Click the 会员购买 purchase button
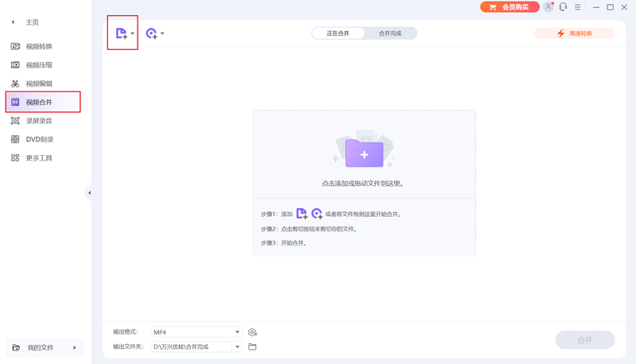Screen dimensions: 636x364 [x=510, y=7]
